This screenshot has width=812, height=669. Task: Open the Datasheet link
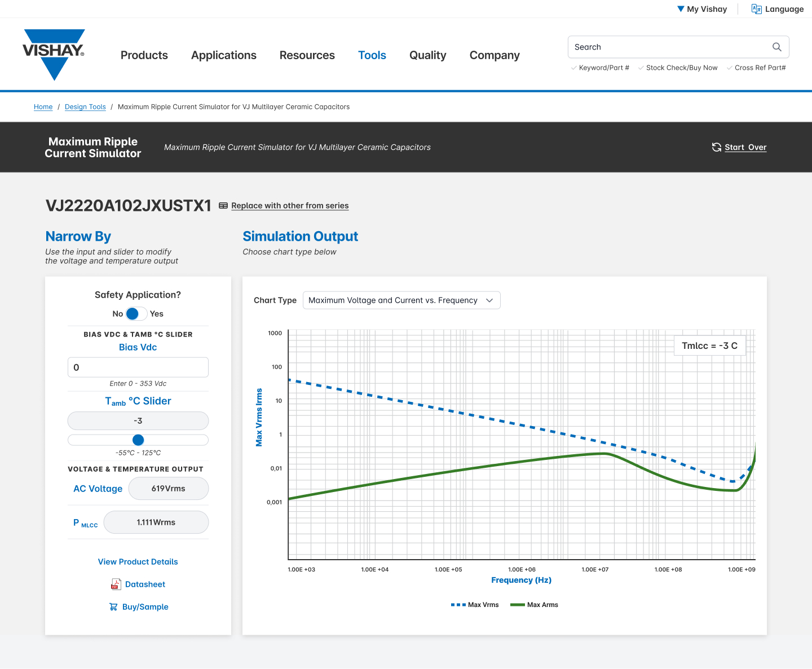(145, 584)
